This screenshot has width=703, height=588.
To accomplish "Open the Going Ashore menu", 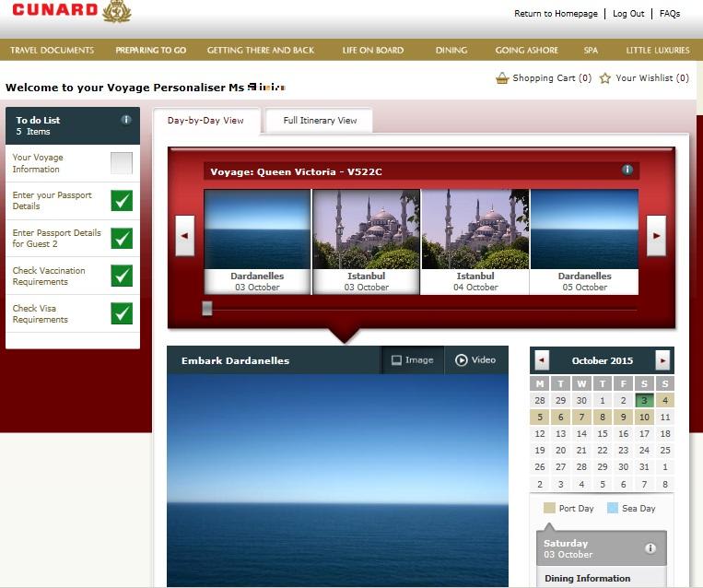I will point(527,51).
